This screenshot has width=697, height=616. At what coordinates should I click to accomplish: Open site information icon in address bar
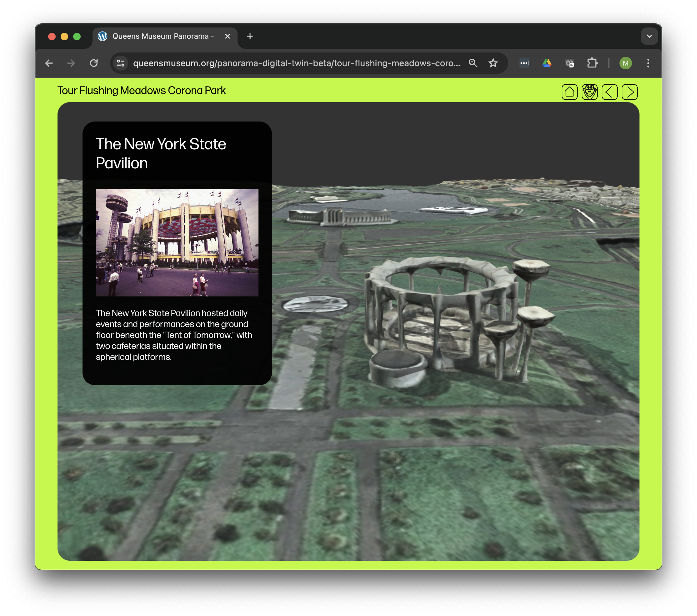(121, 63)
